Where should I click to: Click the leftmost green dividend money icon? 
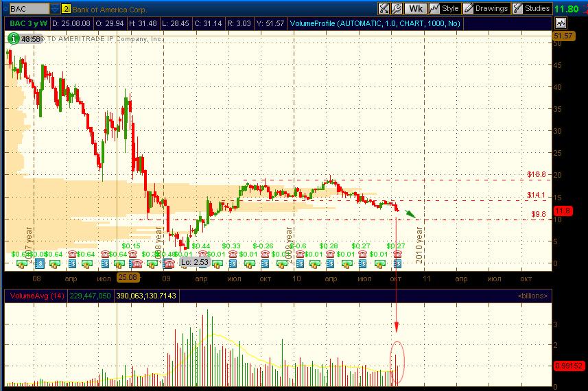tap(22, 263)
